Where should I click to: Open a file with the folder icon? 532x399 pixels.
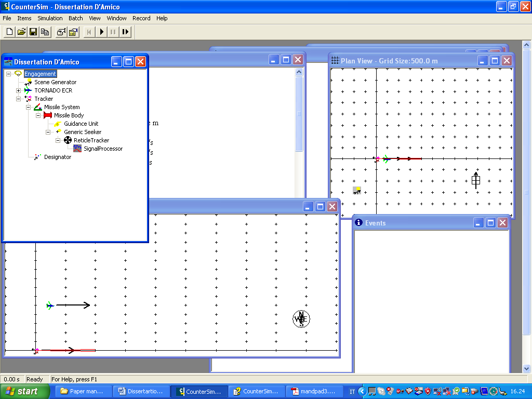[21, 32]
